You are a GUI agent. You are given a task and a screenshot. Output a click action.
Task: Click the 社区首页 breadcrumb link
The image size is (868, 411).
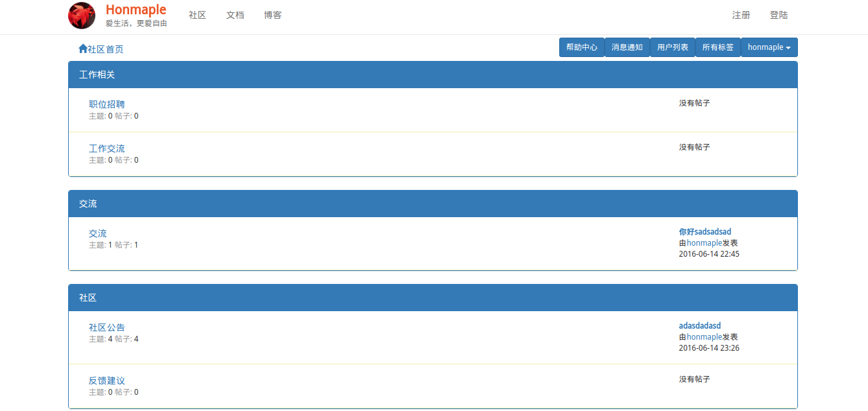click(105, 49)
